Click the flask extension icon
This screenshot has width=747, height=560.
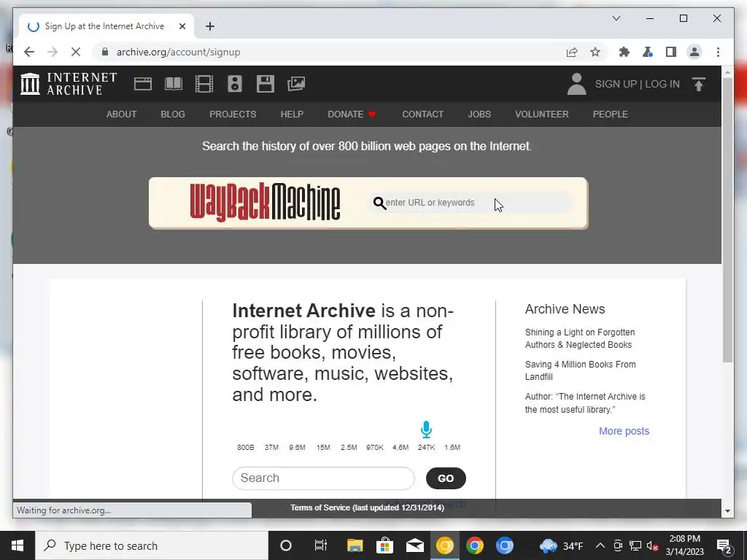(648, 52)
